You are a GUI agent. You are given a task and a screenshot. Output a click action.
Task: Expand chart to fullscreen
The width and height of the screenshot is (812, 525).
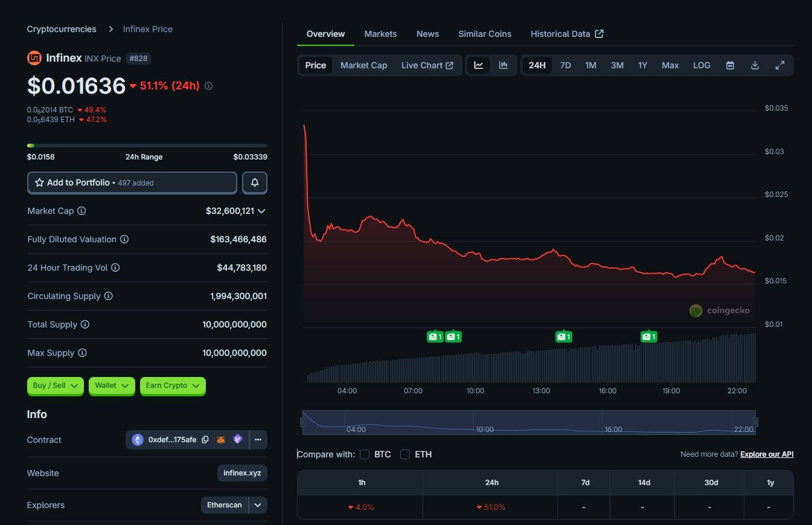pyautogui.click(x=779, y=65)
